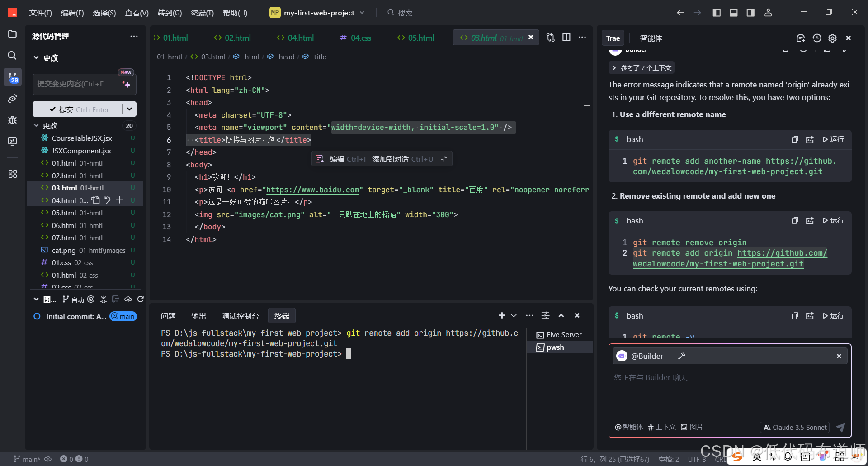The image size is (868, 466).
Task: Switch to the 智能体 tab in AI panel
Action: (651, 38)
